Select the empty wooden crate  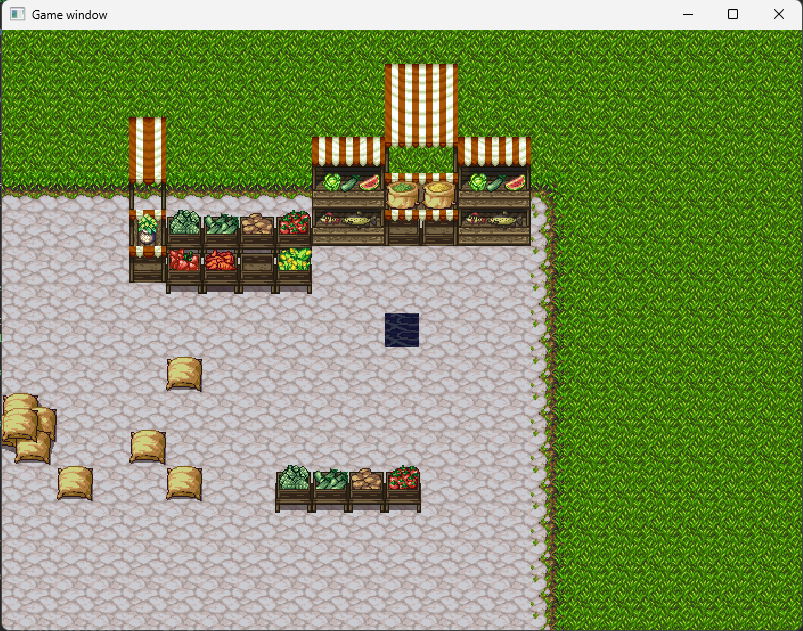click(x=257, y=270)
